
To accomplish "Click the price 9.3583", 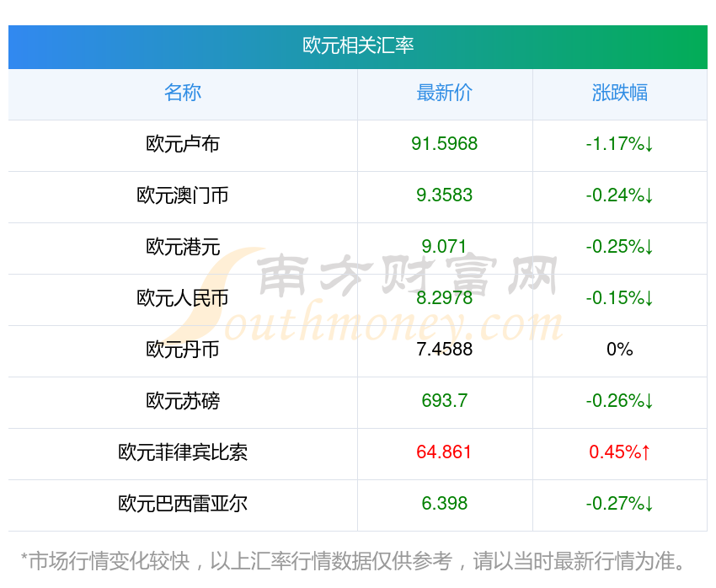I will tap(444, 195).
